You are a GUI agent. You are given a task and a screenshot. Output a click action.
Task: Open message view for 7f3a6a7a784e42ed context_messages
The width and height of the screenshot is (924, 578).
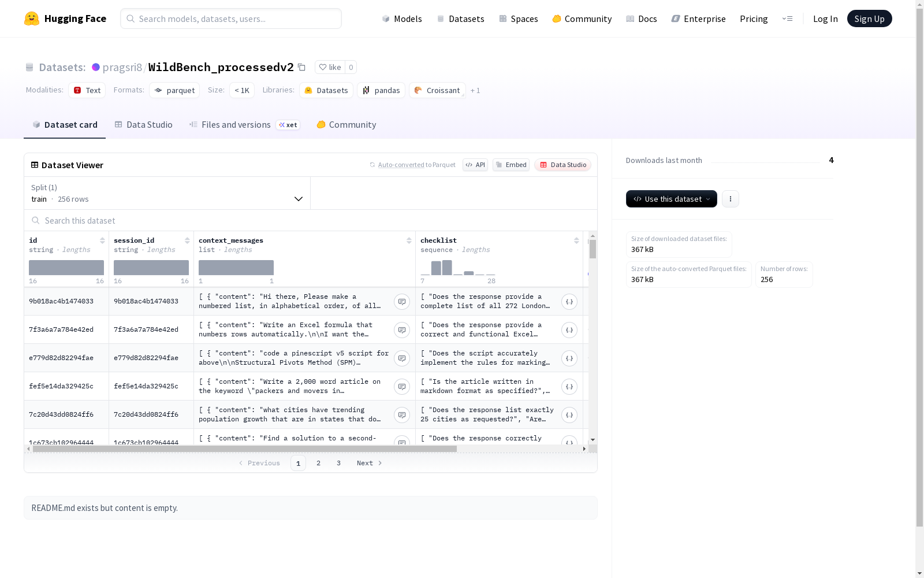coord(402,330)
